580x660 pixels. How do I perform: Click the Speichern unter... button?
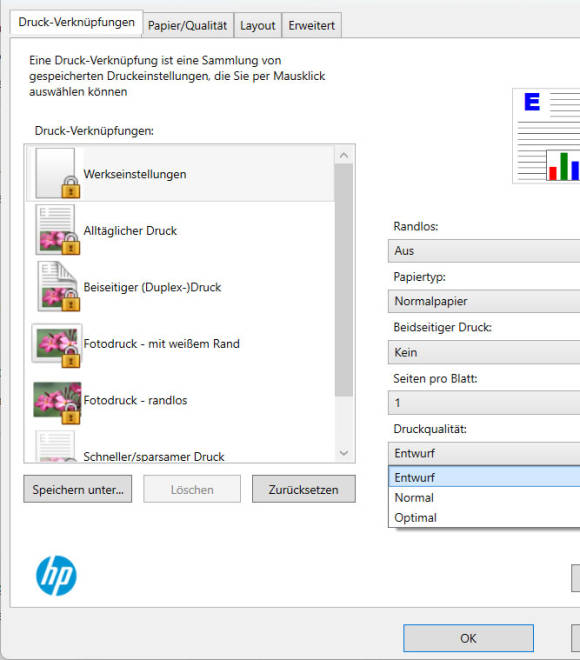click(78, 489)
